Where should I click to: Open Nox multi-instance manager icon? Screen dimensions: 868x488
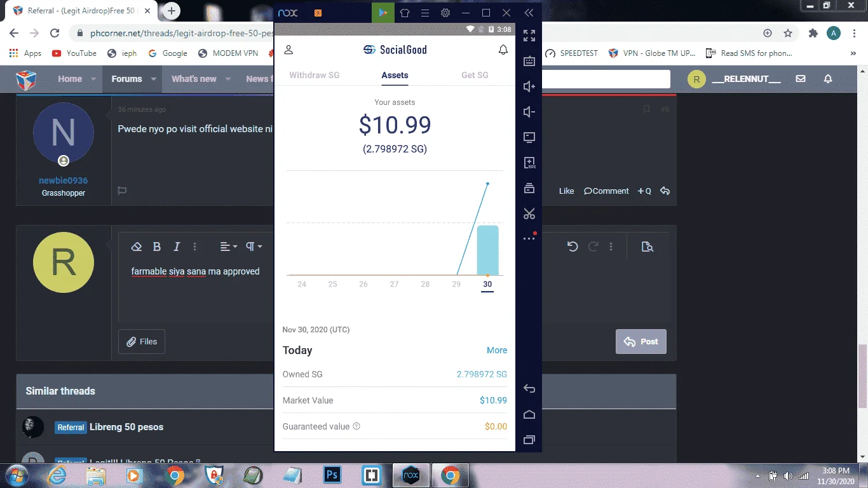(x=529, y=188)
